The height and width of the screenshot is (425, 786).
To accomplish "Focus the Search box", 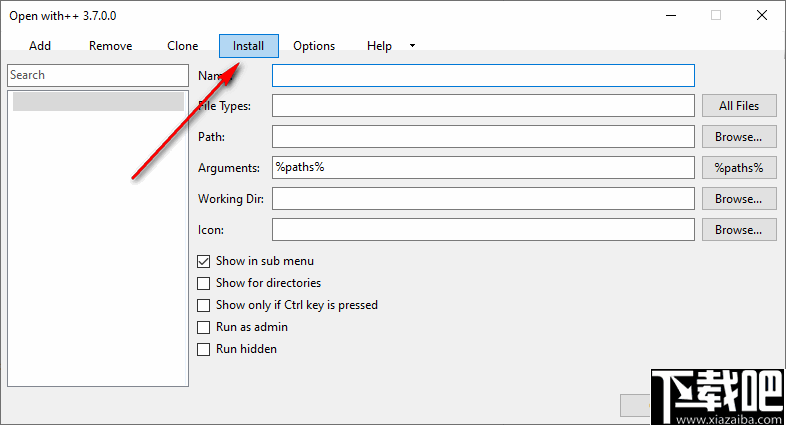I will [98, 75].
